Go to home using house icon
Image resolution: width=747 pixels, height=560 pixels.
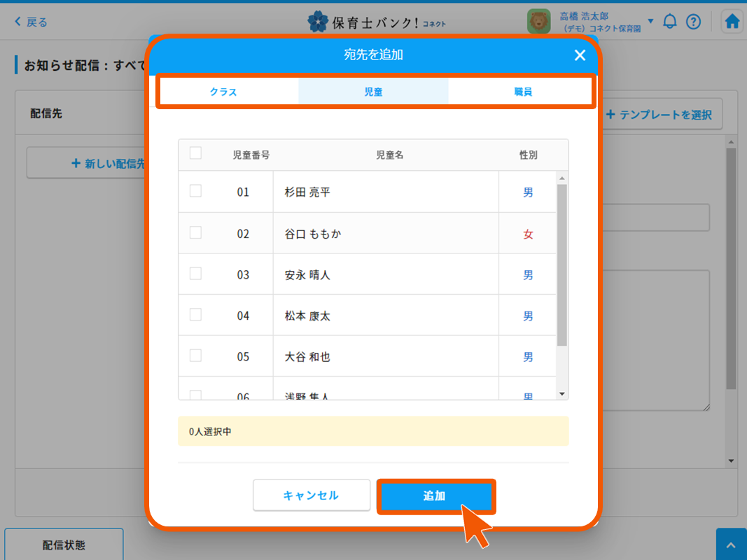[x=732, y=22]
